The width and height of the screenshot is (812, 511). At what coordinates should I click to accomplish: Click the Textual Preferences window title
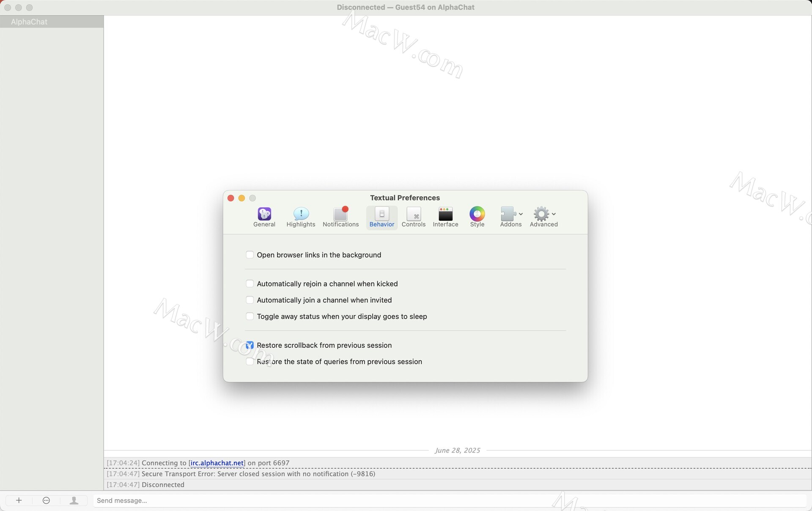tap(405, 198)
